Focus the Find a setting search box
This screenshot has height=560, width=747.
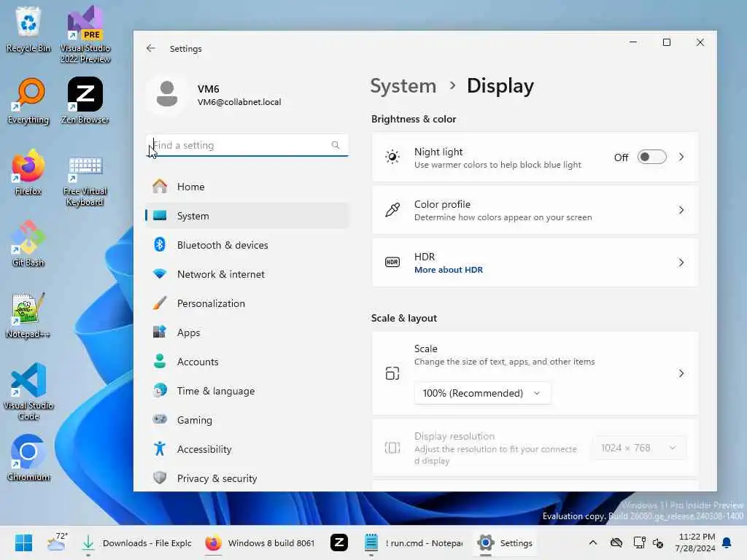tap(247, 145)
